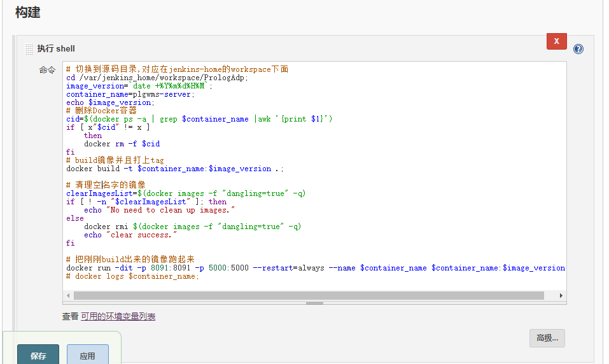Image resolution: width=609 pixels, height=364 pixels.
Task: Click the 'docker run -dit -p 8091:8091' line
Action: (316, 268)
